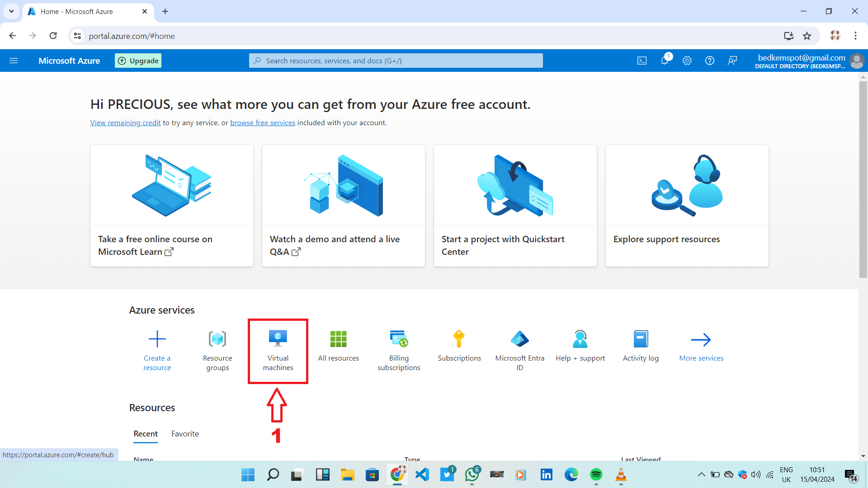This screenshot has width=868, height=488.
Task: Click the Upgrade button
Action: [x=138, y=61]
